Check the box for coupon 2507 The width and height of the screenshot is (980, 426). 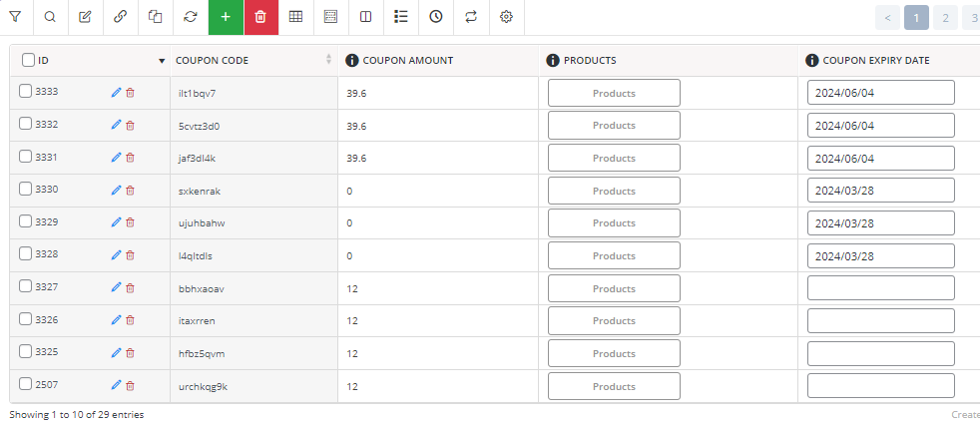tap(25, 384)
